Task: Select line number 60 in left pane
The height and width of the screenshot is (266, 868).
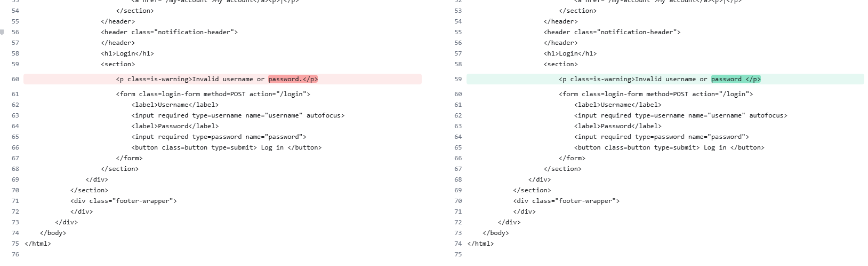Action: [x=15, y=79]
